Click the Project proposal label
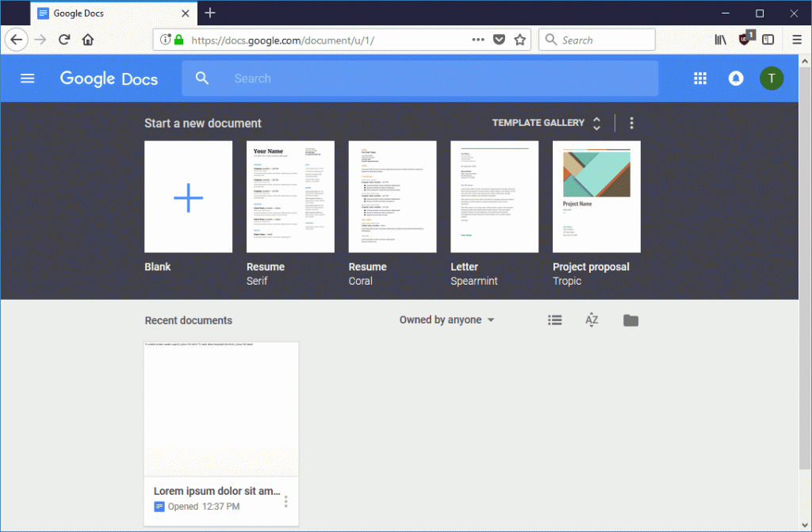Image resolution: width=812 pixels, height=532 pixels. coord(591,266)
